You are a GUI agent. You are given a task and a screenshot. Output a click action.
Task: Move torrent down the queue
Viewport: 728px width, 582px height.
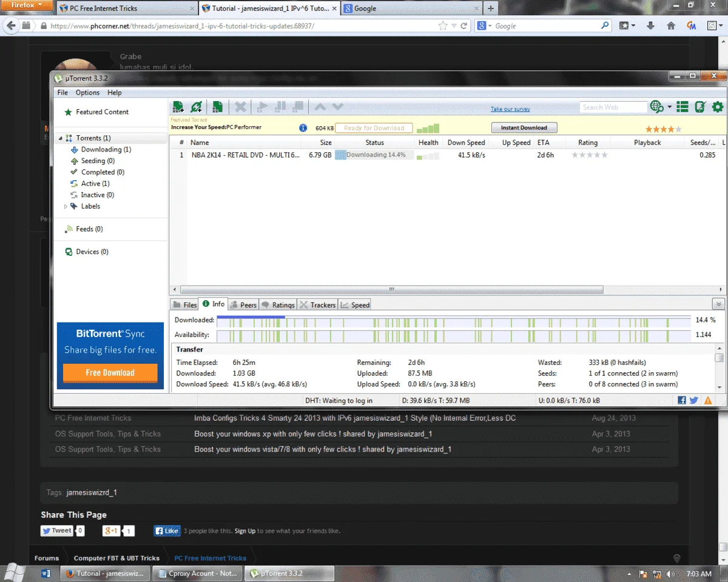point(338,107)
